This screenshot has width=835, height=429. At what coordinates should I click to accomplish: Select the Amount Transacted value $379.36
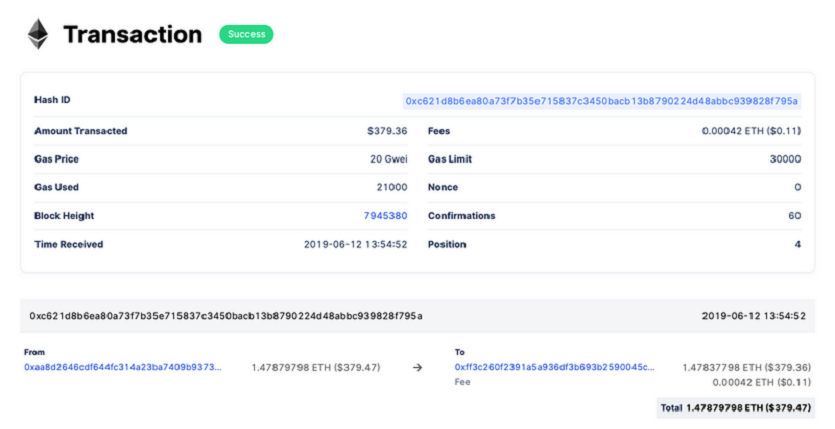(387, 131)
